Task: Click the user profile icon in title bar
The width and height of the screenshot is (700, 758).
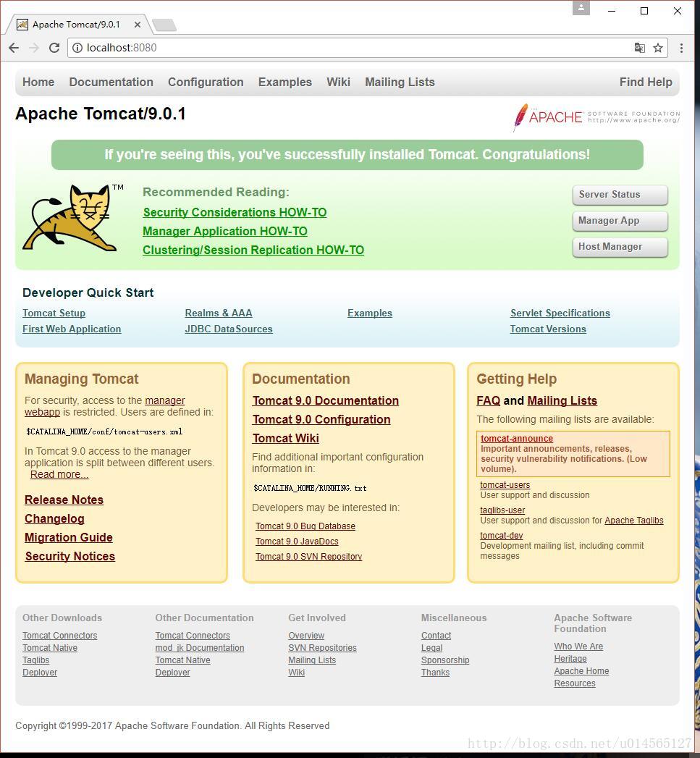Action: [x=581, y=8]
